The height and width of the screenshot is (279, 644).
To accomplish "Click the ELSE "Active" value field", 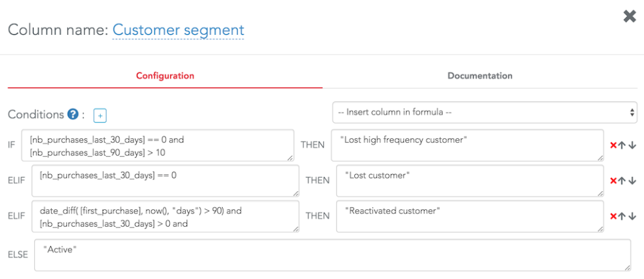I will [x=332, y=255].
